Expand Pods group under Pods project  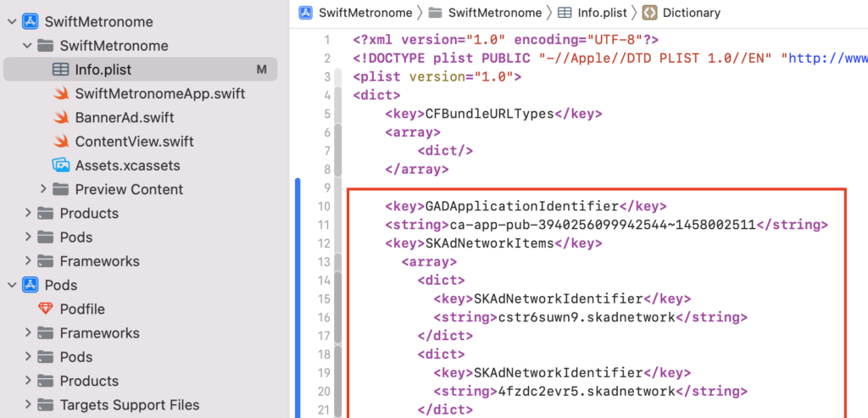click(x=28, y=357)
